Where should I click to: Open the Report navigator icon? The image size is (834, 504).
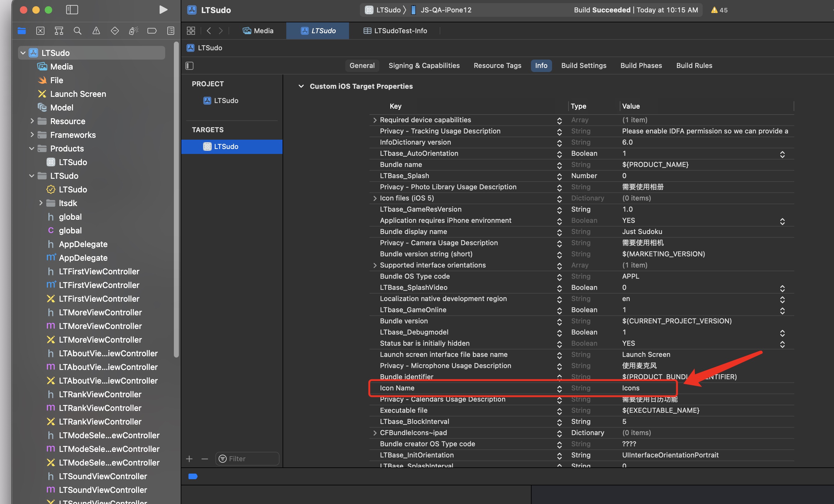(170, 31)
